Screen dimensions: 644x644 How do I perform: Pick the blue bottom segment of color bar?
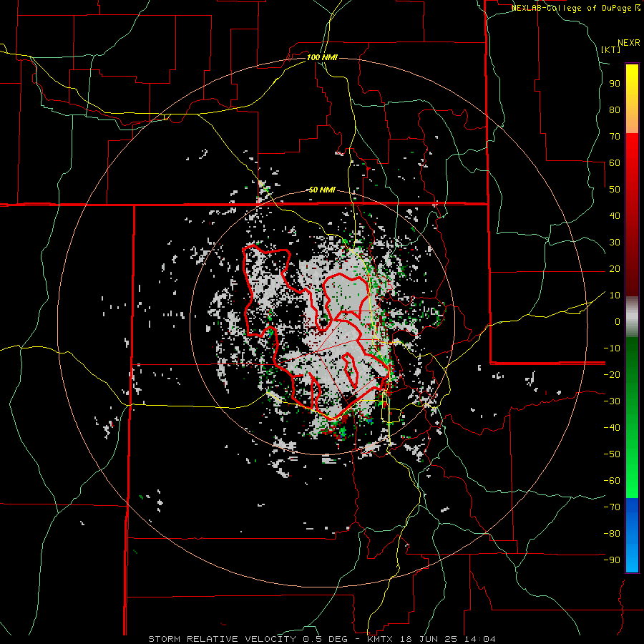click(x=632, y=535)
